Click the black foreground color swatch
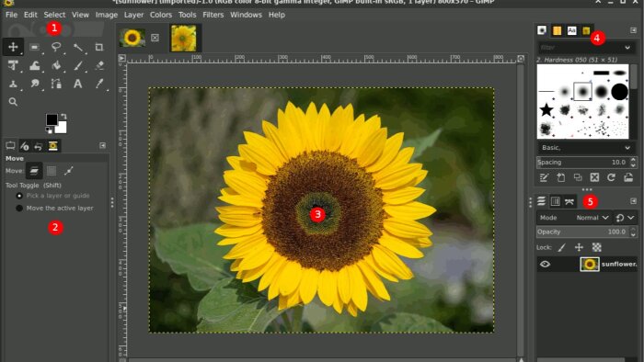Image resolution: width=644 pixels, height=362 pixels. click(52, 119)
